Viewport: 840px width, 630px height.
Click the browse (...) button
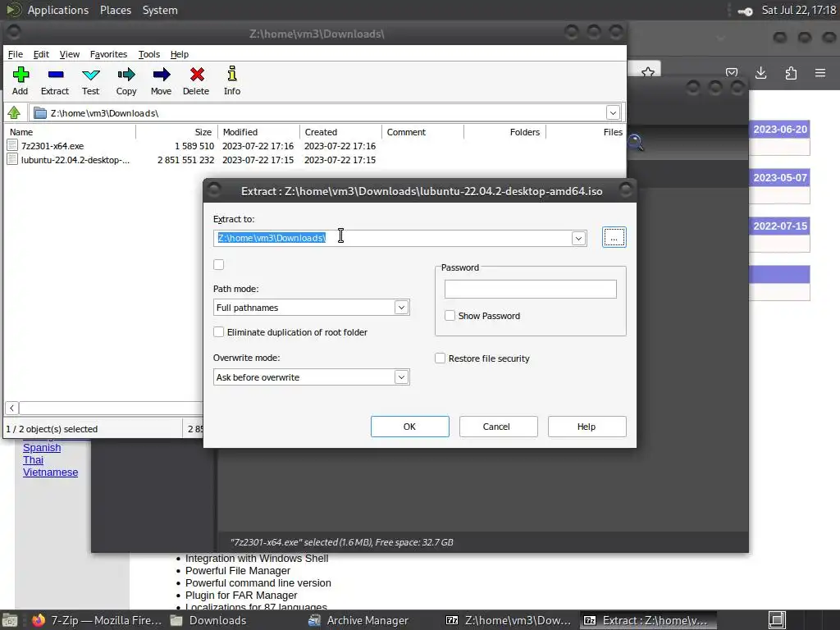(614, 237)
